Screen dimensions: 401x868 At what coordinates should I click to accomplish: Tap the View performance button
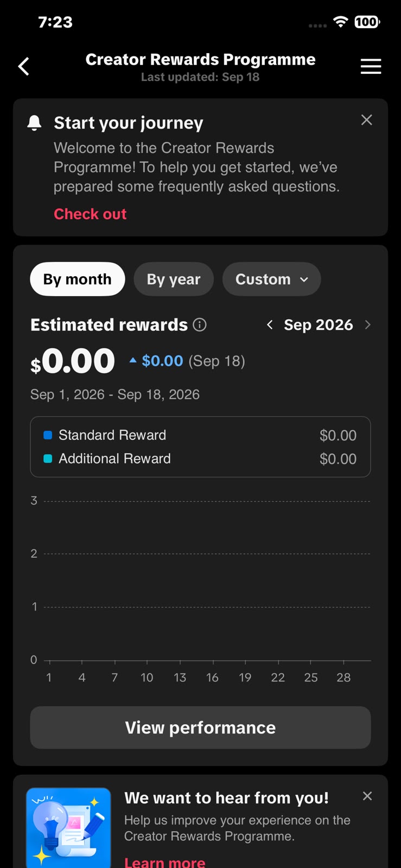tap(200, 727)
